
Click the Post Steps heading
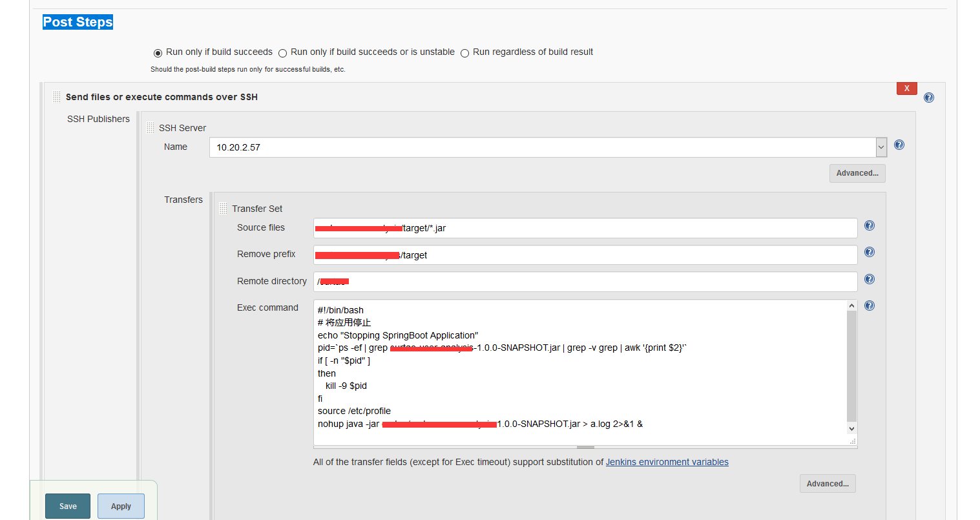point(78,22)
